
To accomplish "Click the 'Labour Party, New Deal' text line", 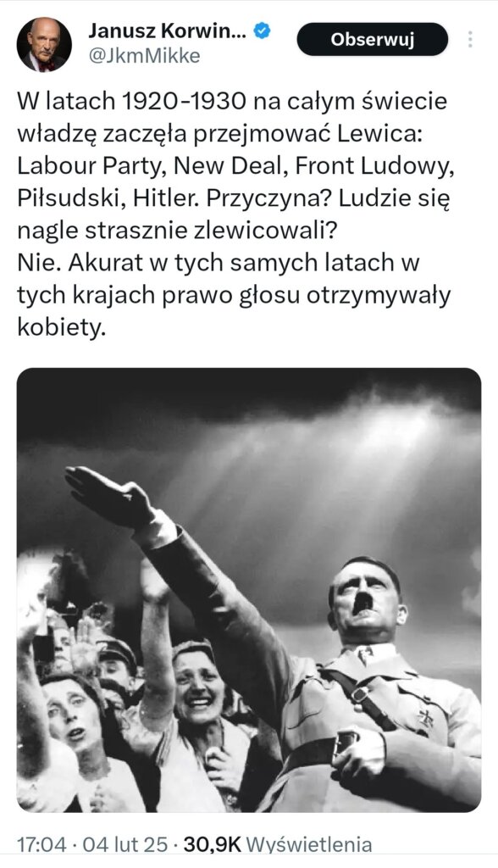I will pos(235,165).
